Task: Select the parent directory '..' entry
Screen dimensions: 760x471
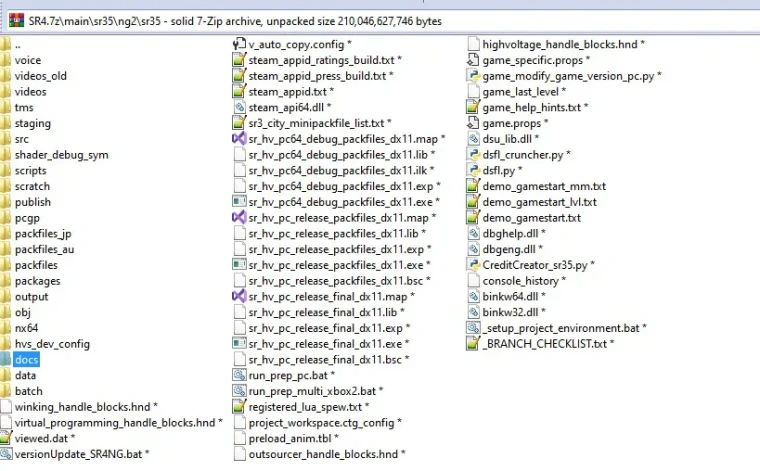Action: coord(18,44)
